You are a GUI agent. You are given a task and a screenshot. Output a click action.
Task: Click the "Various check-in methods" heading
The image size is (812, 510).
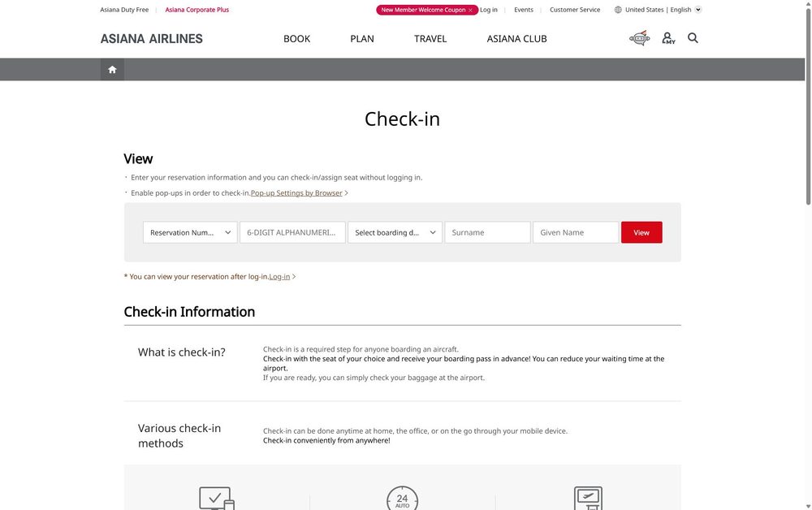click(x=179, y=436)
